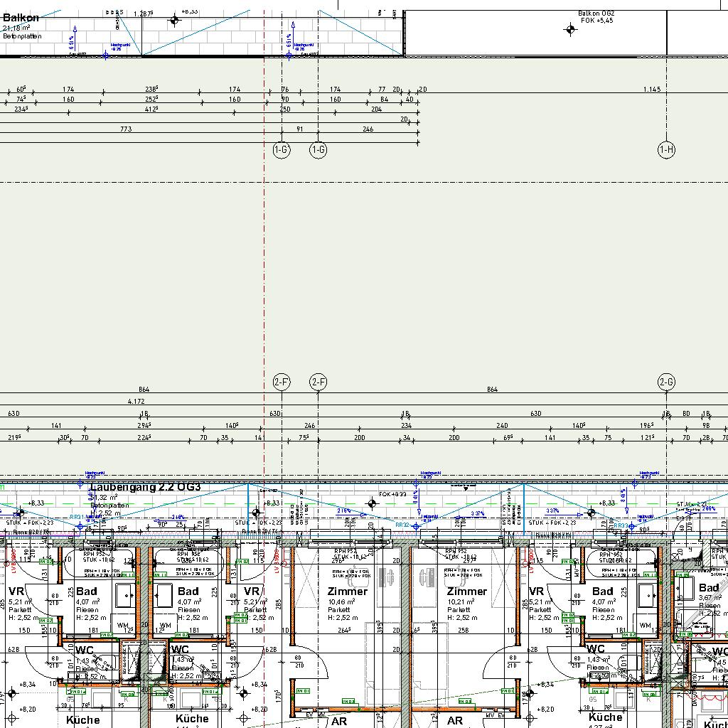This screenshot has width=728, height=728.
Task: Select the right 2-F grid bubble
Action: pos(318,382)
